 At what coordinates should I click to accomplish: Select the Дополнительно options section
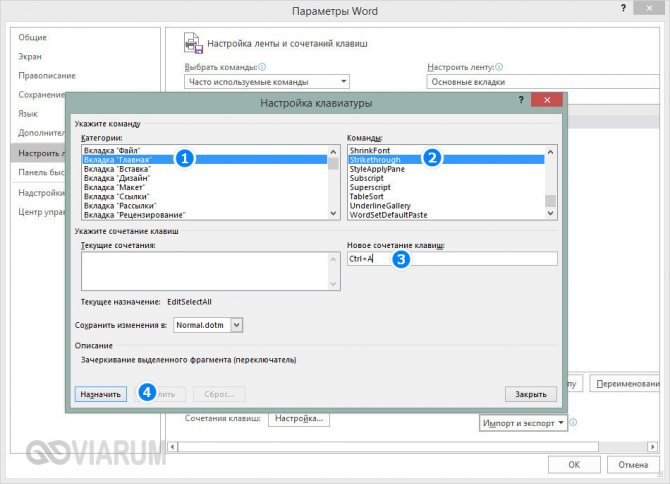pos(41,133)
